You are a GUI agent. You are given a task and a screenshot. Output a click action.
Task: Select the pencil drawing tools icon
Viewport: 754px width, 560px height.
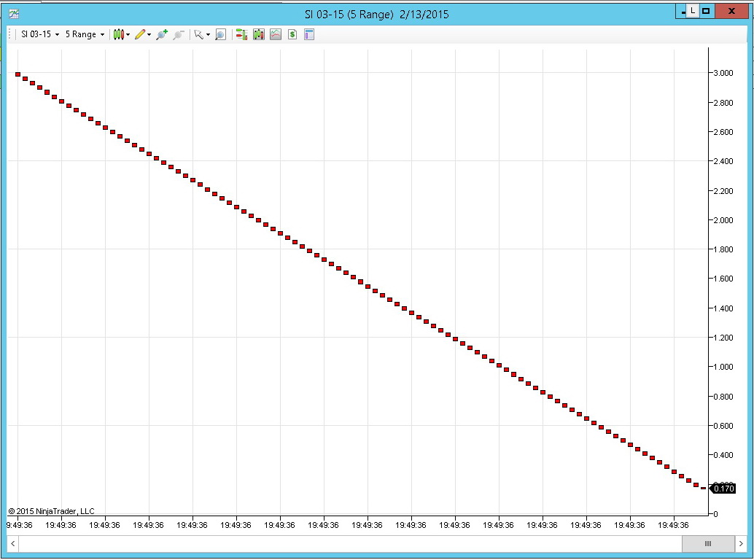(x=140, y=34)
